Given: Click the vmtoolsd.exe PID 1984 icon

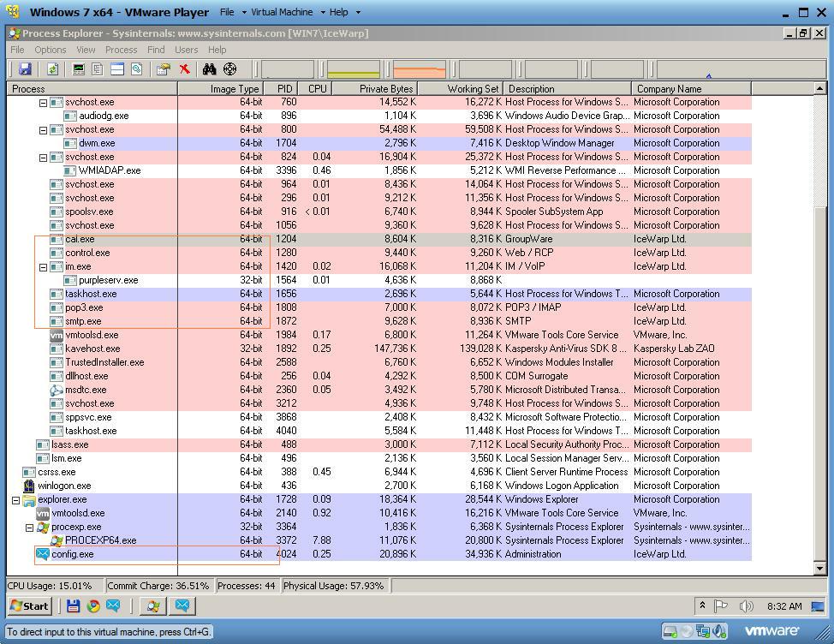Looking at the screenshot, I should [x=56, y=335].
